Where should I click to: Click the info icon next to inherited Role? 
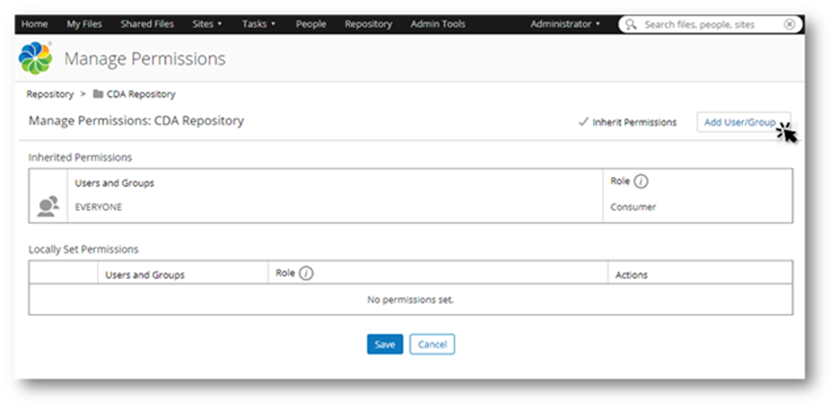(x=641, y=182)
